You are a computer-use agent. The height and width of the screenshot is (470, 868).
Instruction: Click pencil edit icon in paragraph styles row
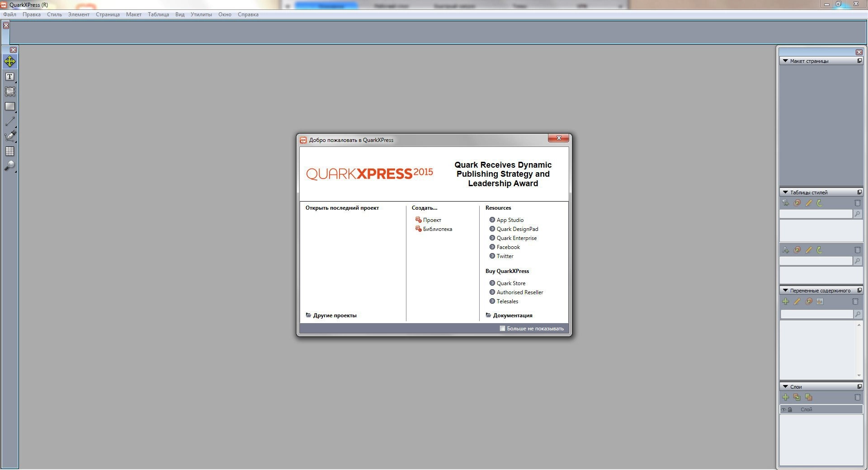click(808, 203)
